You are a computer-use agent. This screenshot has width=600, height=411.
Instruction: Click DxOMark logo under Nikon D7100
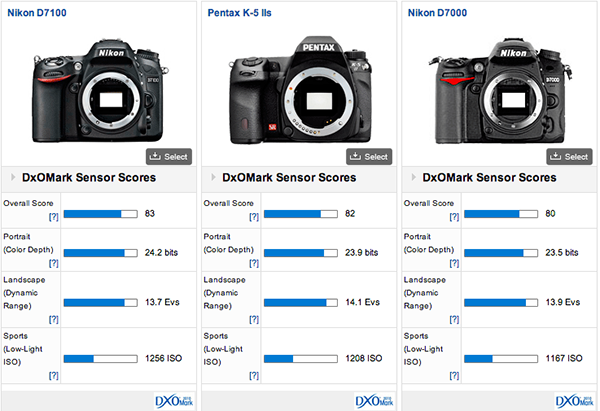(174, 401)
